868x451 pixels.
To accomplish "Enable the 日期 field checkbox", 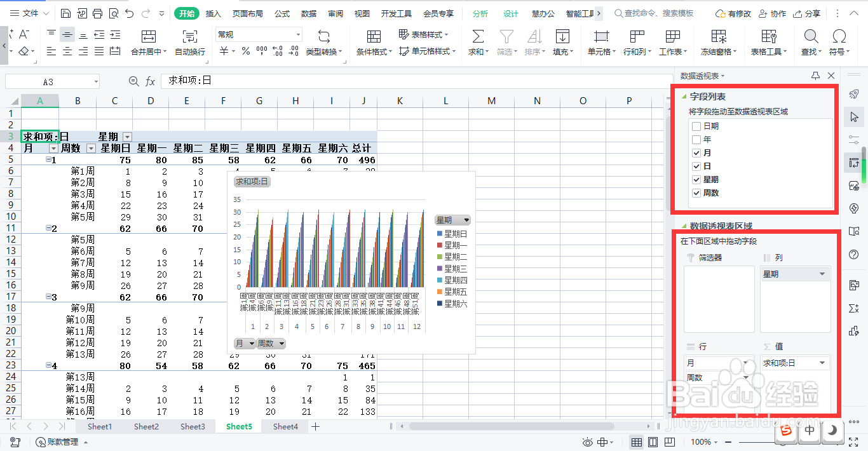I will [x=696, y=126].
